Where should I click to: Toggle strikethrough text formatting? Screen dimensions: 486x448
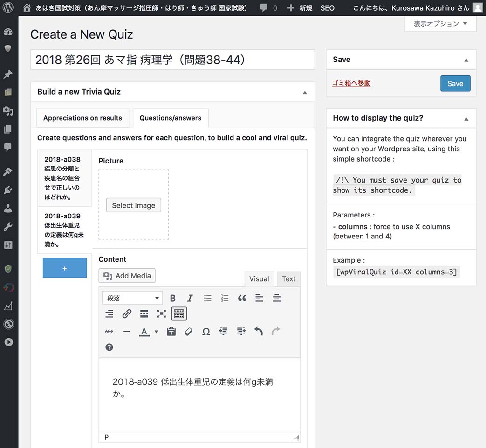click(109, 332)
